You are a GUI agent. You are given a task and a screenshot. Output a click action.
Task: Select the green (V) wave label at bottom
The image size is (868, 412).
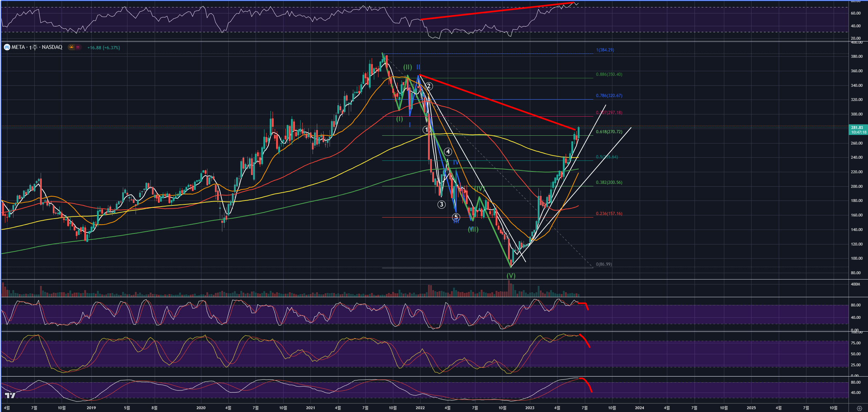pos(510,275)
